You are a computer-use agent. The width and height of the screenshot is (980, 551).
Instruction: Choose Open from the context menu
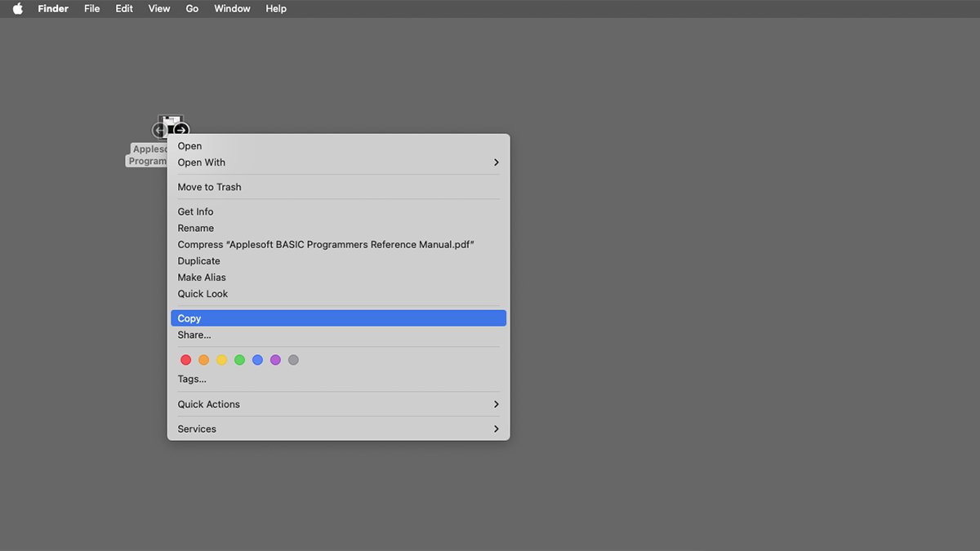tap(338, 146)
